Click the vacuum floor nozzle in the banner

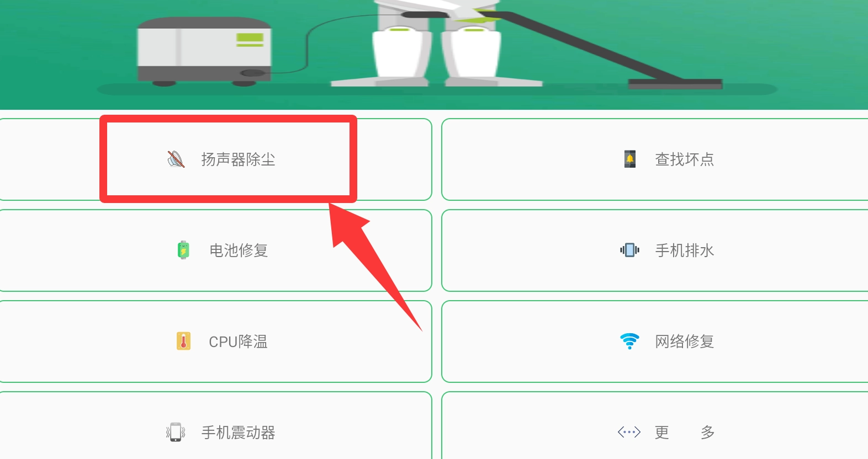(x=675, y=84)
